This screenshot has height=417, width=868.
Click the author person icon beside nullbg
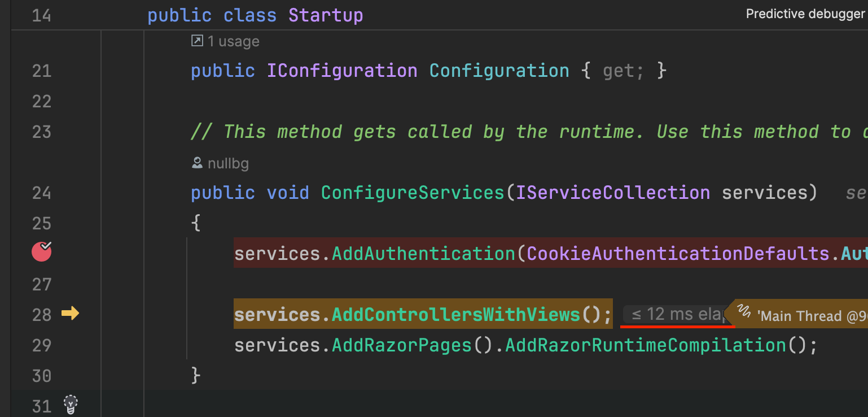pos(197,163)
